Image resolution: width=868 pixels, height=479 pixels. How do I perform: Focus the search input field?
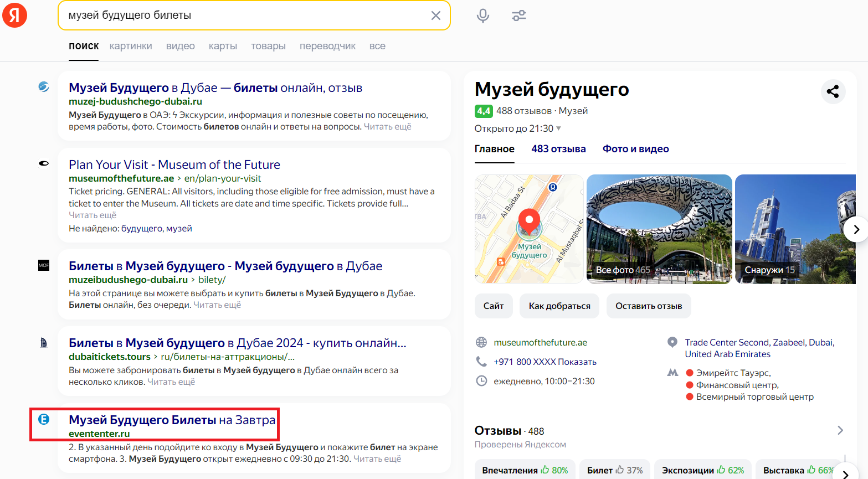(x=244, y=16)
